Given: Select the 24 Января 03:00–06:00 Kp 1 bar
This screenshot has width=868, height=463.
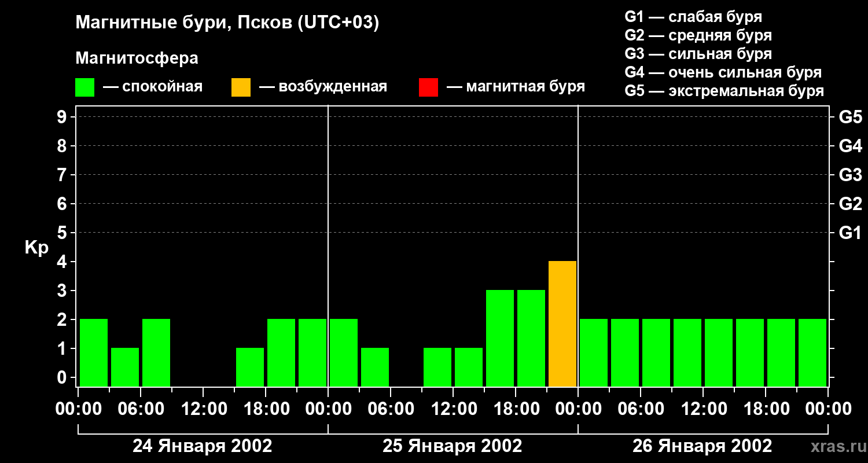Looking at the screenshot, I should 125,367.
